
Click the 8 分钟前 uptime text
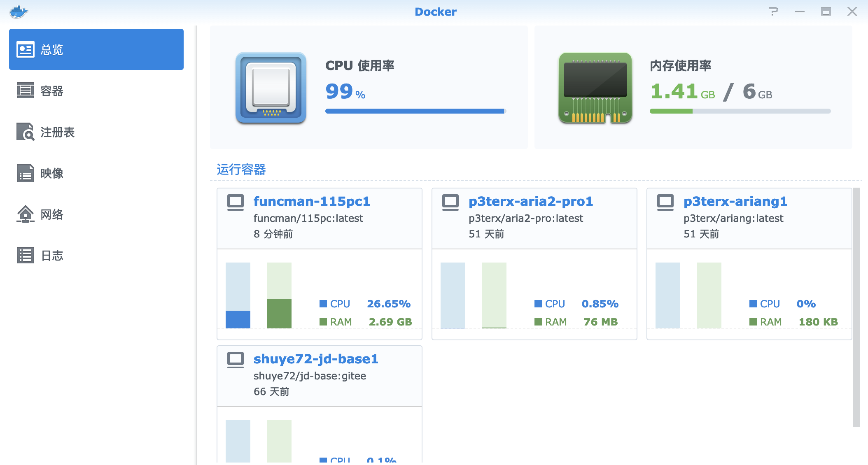pos(273,234)
